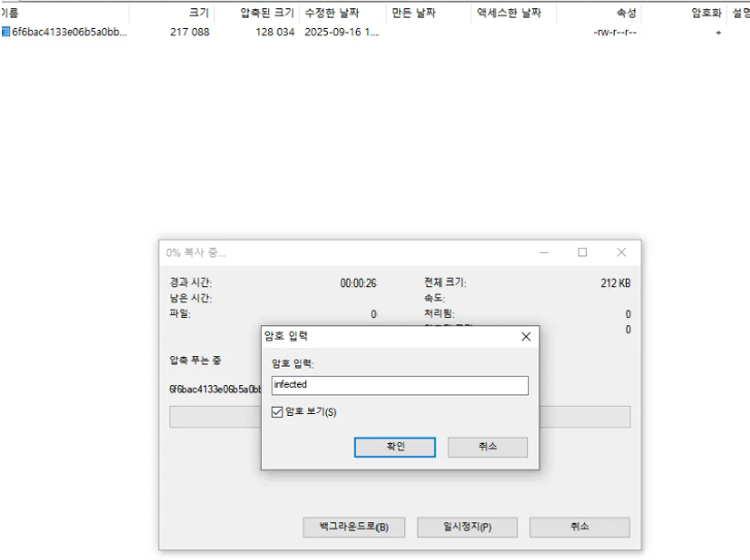Screen dimensions: 750x560
Task: Click the 압축된 크기 column header
Action: click(266, 13)
